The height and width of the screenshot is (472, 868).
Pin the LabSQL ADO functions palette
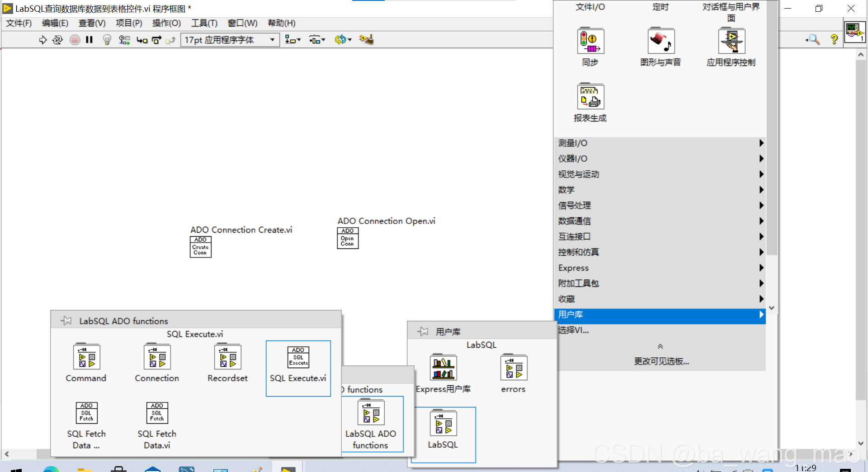tap(66, 320)
